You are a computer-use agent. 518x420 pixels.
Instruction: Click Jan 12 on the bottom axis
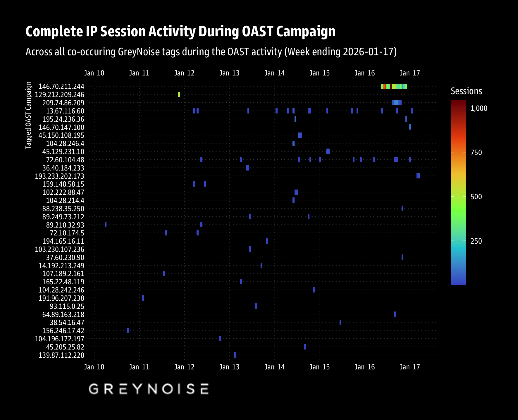pos(184,367)
